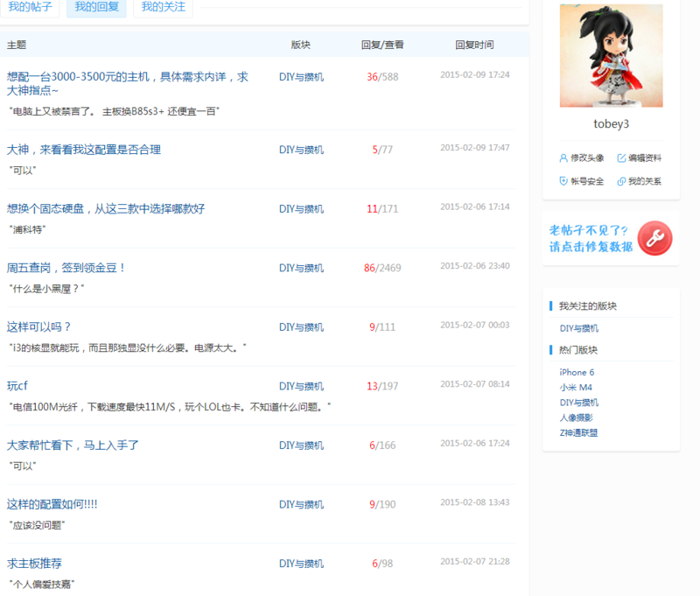Open thread 大家帮忙看下，马上入手了
The height and width of the screenshot is (596, 700).
73,445
